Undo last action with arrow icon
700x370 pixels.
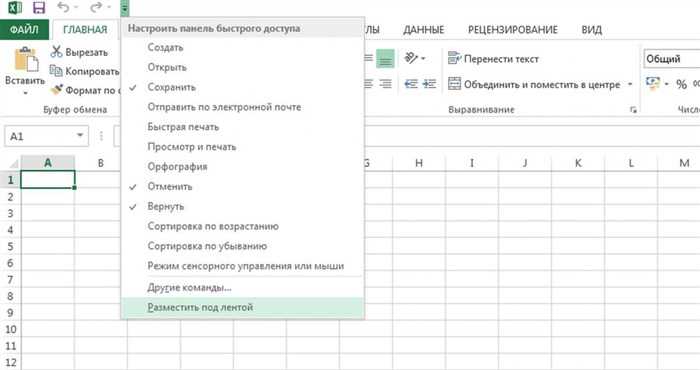64,8
